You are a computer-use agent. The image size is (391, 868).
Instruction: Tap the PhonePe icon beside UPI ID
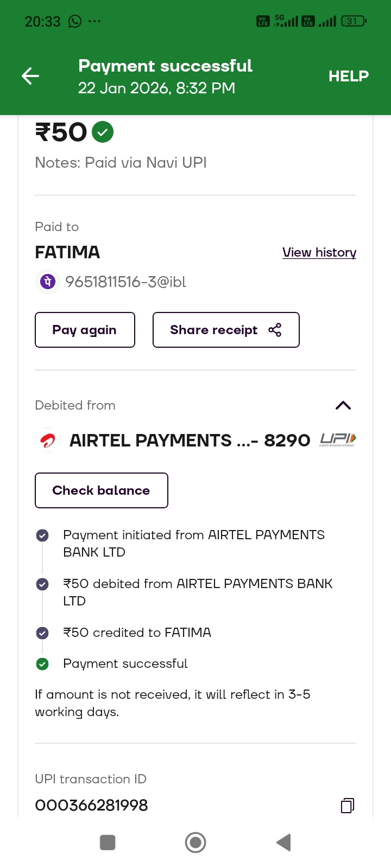click(48, 282)
